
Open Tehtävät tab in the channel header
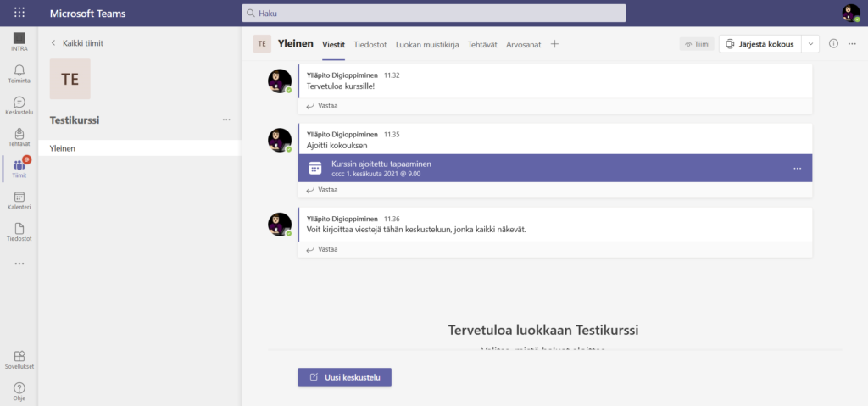click(482, 45)
